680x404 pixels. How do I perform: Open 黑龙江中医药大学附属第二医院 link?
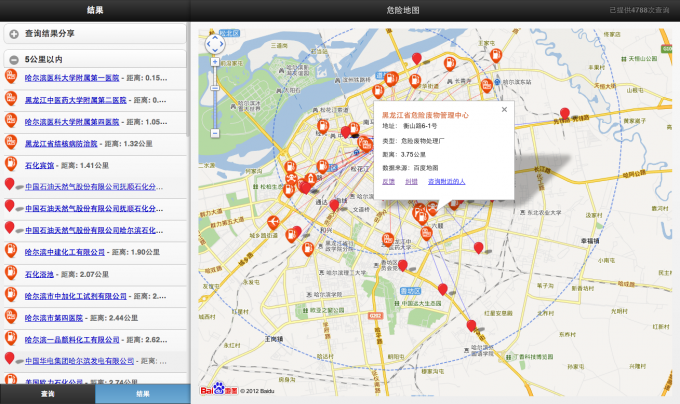pyautogui.click(x=75, y=100)
